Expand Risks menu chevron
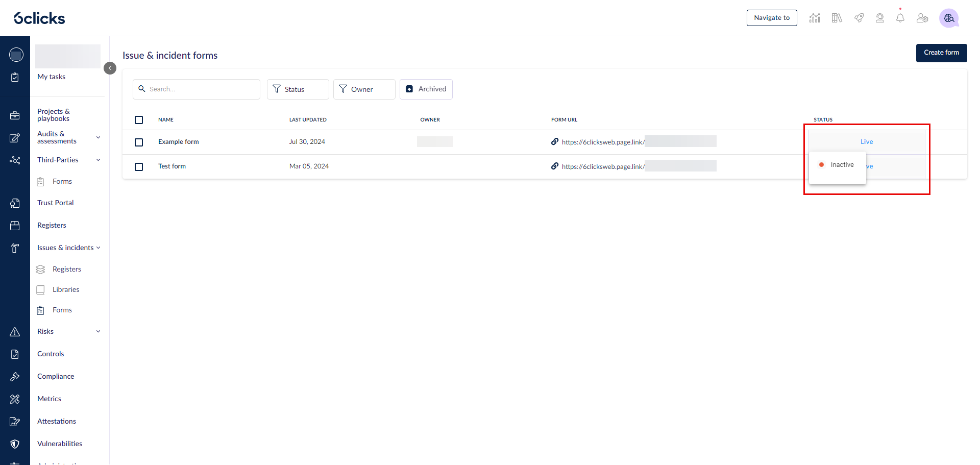The image size is (980, 465). (x=99, y=331)
